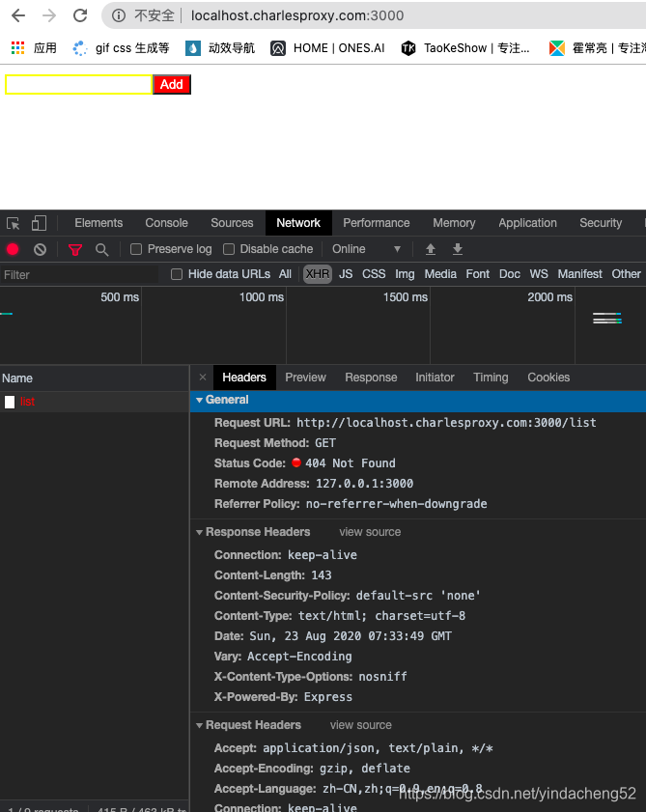Select the Img request type filter

(405, 274)
